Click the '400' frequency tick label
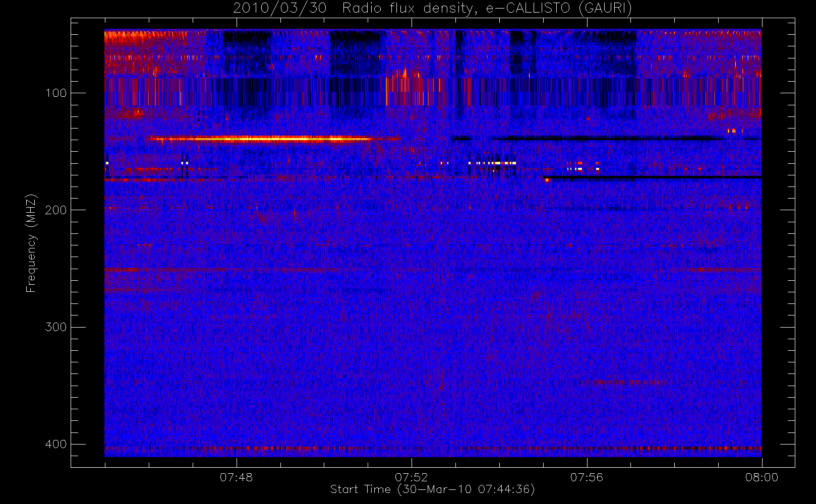The height and width of the screenshot is (504, 816). [55, 444]
